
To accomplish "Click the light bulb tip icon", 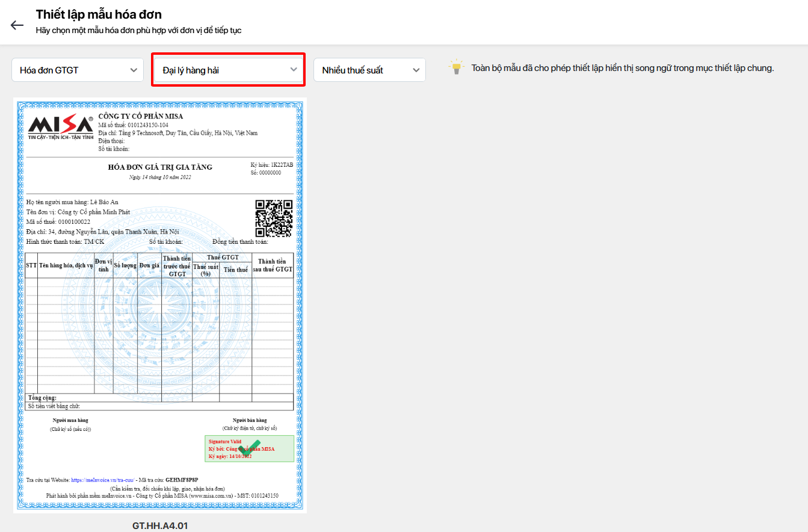I will [457, 67].
